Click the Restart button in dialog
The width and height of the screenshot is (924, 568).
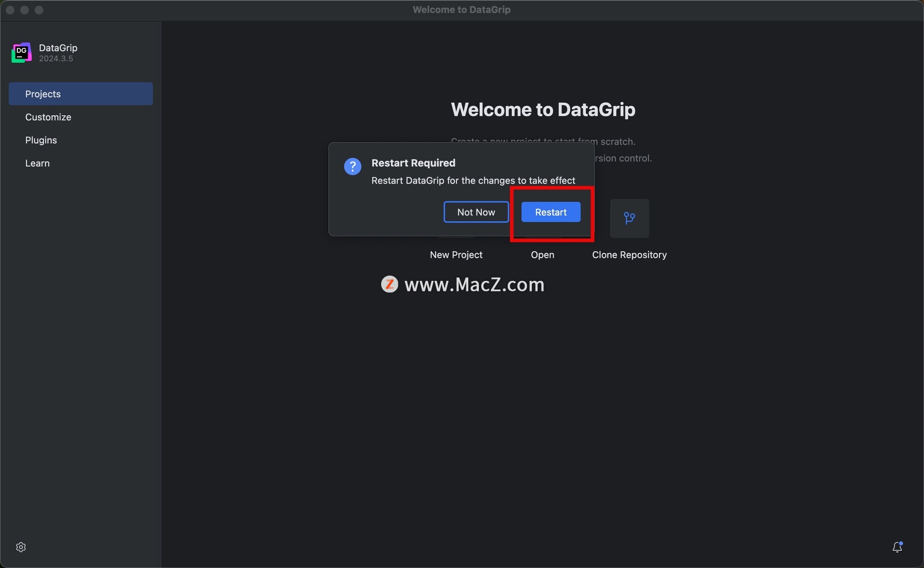click(x=551, y=212)
